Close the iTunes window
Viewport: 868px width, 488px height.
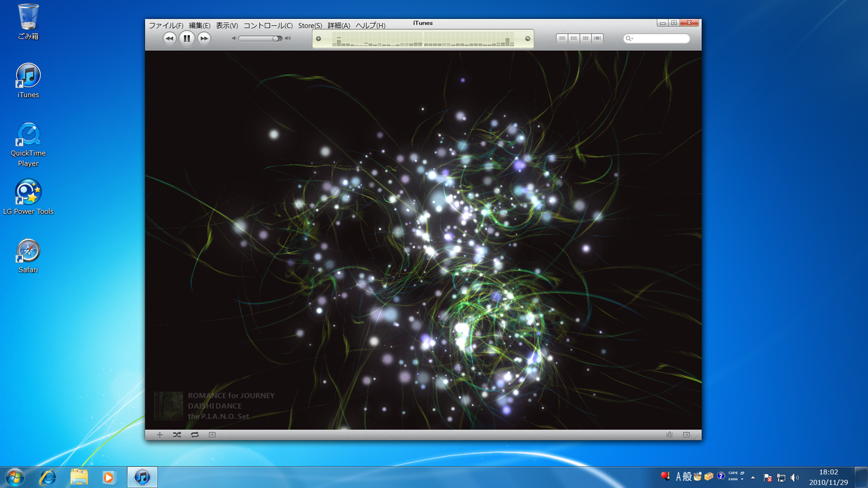690,22
